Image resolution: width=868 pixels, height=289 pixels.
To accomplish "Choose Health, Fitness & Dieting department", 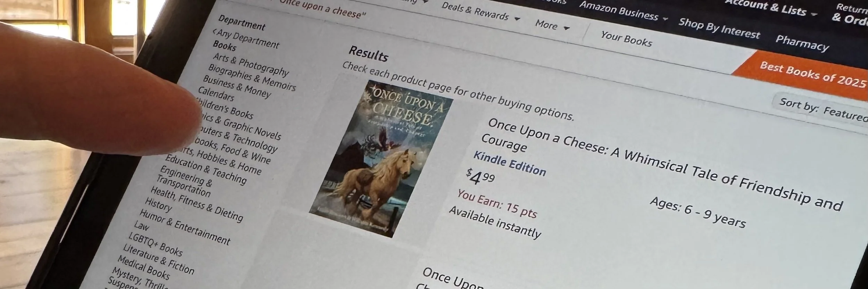I will (197, 204).
